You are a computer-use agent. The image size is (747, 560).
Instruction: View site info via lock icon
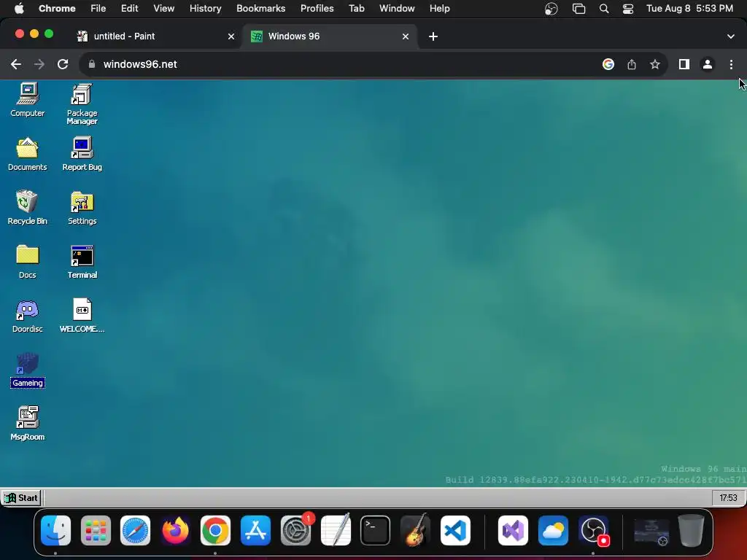pyautogui.click(x=92, y=64)
